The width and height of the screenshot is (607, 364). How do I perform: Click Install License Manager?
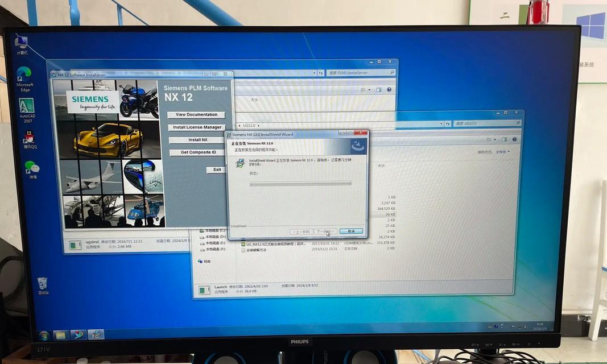(197, 127)
